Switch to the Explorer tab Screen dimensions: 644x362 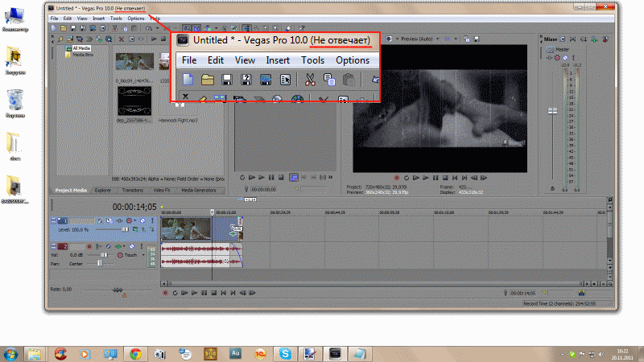(103, 190)
